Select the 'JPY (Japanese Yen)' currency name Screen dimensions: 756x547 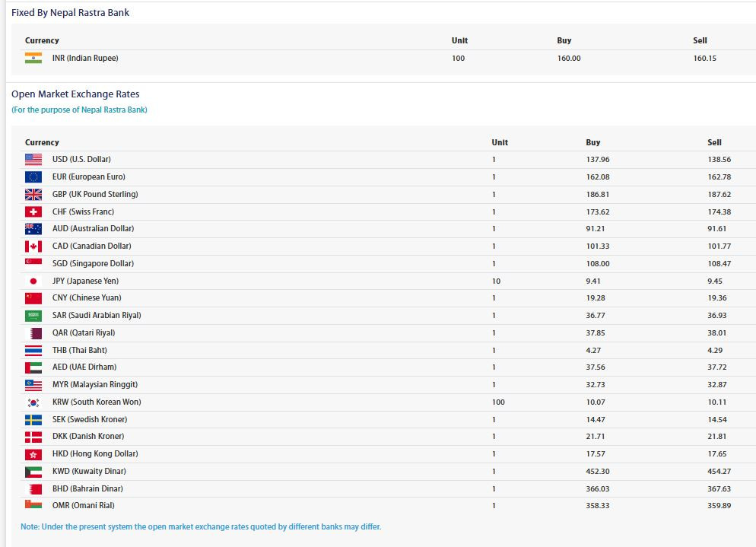click(x=85, y=281)
